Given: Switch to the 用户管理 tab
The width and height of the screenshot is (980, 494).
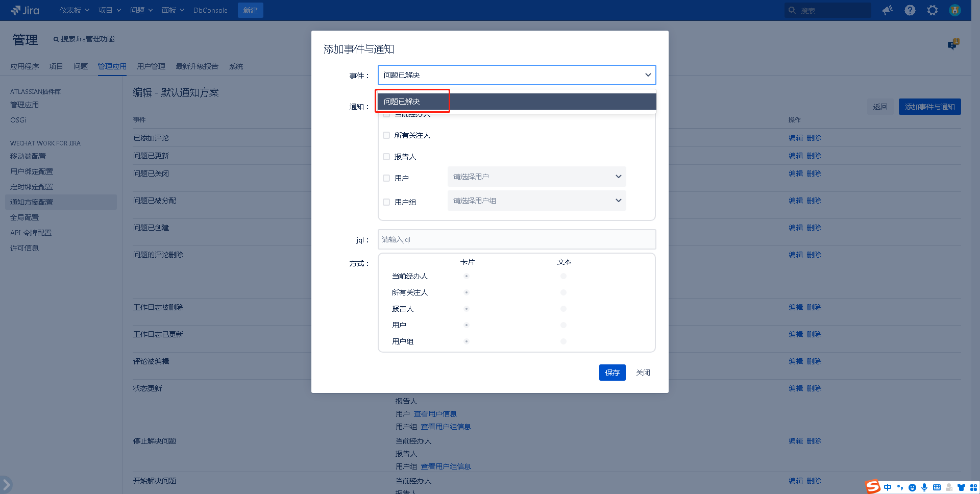Looking at the screenshot, I should coord(151,66).
